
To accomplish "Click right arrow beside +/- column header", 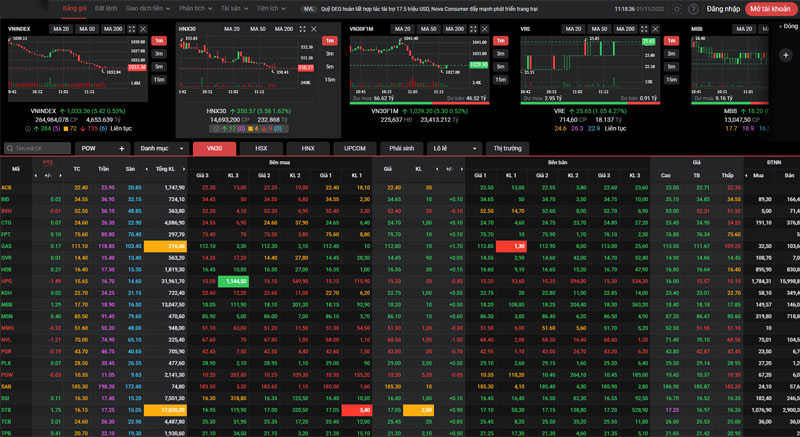I will [60, 176].
